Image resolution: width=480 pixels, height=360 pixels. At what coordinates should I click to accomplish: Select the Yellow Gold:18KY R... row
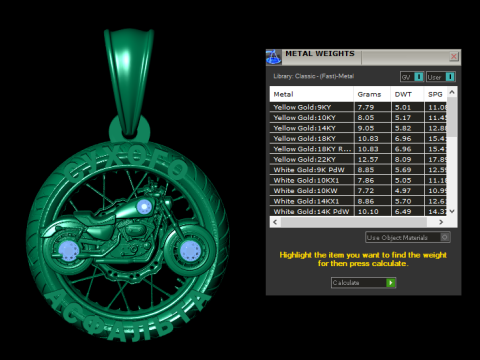pyautogui.click(x=358, y=149)
